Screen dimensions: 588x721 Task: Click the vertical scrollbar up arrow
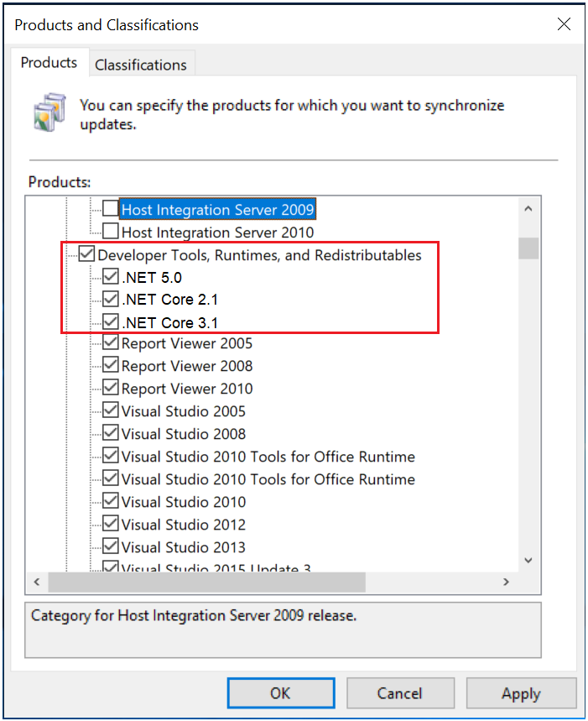[x=528, y=209]
